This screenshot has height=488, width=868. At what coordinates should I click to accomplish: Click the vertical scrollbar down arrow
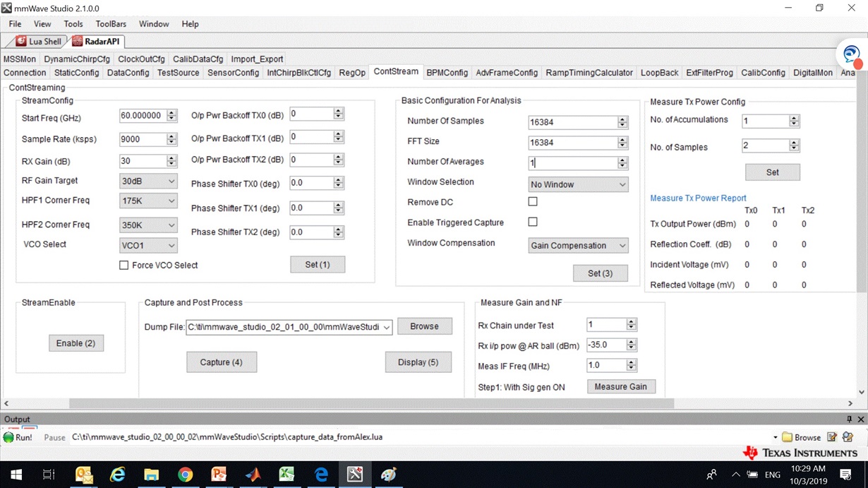(x=862, y=393)
